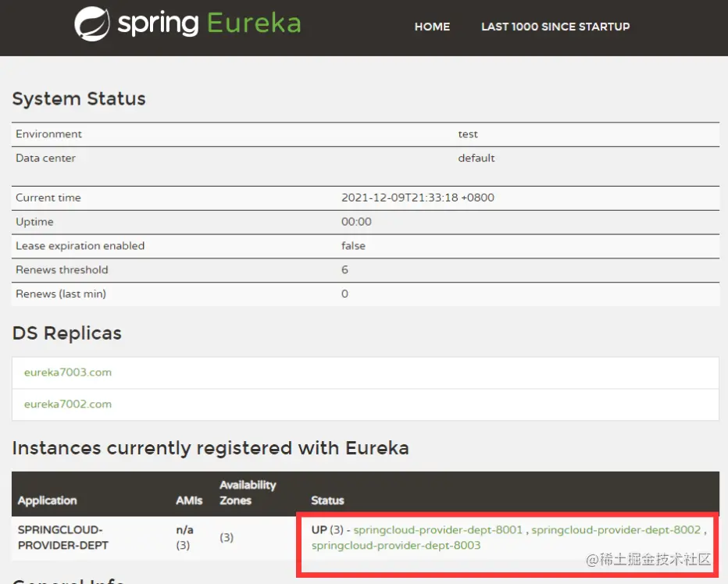Click the Application column header

(x=48, y=500)
